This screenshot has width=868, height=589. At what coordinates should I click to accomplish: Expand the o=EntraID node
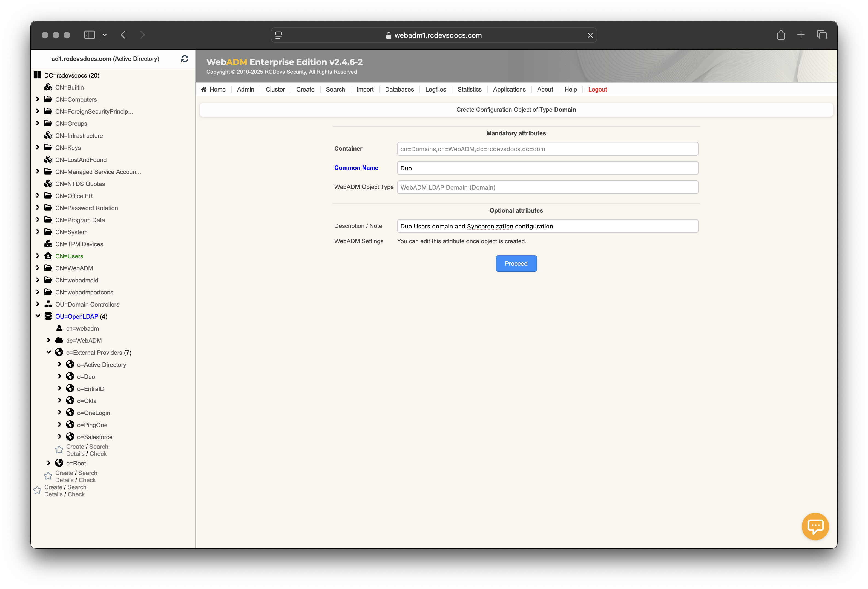pyautogui.click(x=59, y=388)
